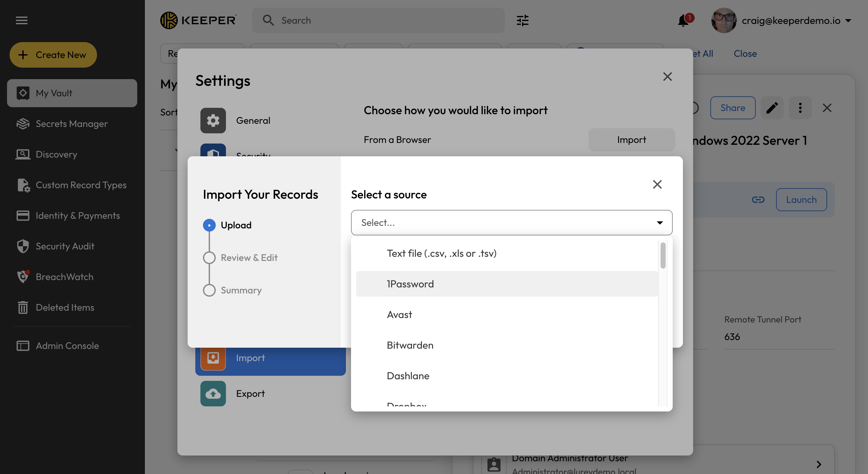Select the Summary step circle
The image size is (868, 474).
(209, 290)
